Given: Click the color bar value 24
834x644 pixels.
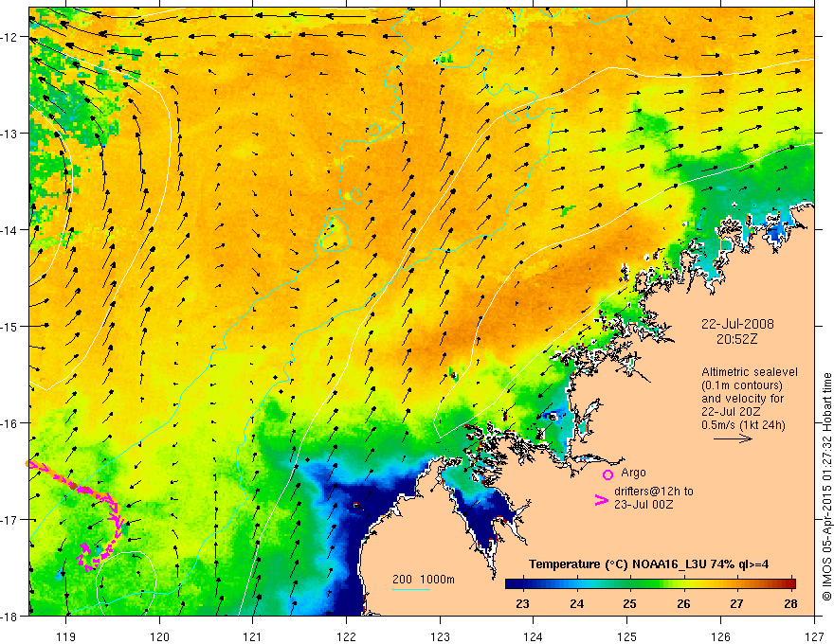Looking at the screenshot, I should 576,603.
